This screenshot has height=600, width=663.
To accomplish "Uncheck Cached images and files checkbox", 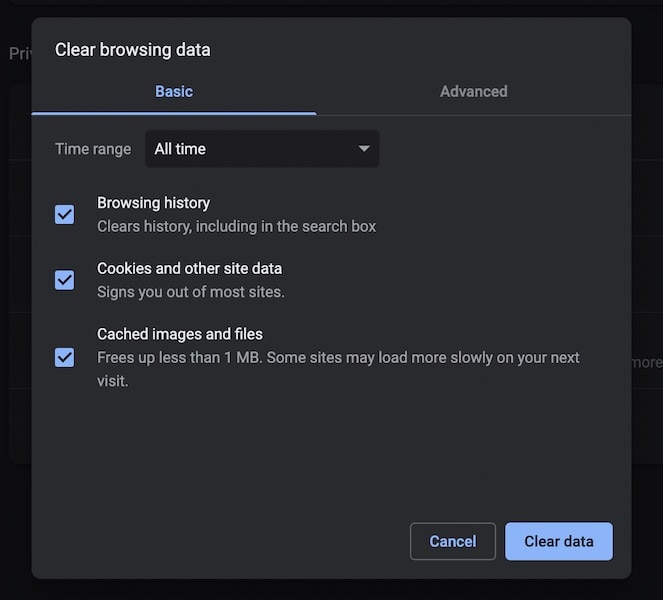I will pos(65,357).
